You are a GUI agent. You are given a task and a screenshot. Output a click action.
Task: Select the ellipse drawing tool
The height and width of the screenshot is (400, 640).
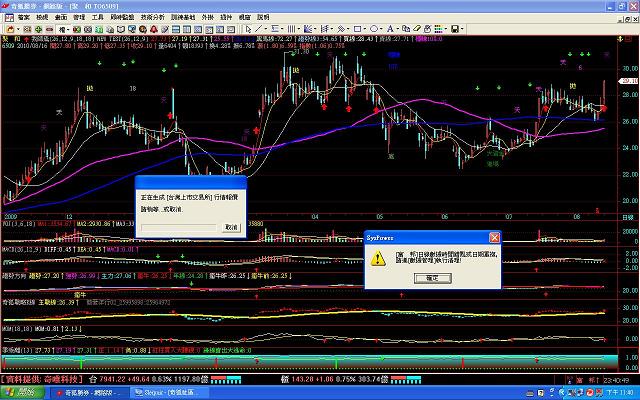[374, 29]
